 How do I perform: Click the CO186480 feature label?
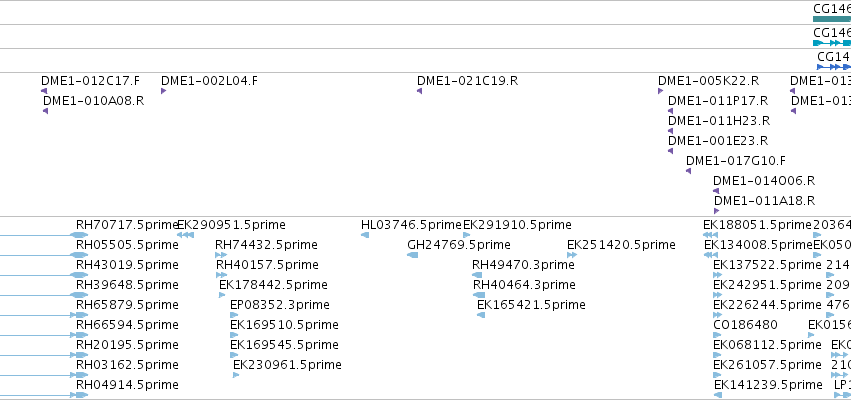[x=745, y=325]
